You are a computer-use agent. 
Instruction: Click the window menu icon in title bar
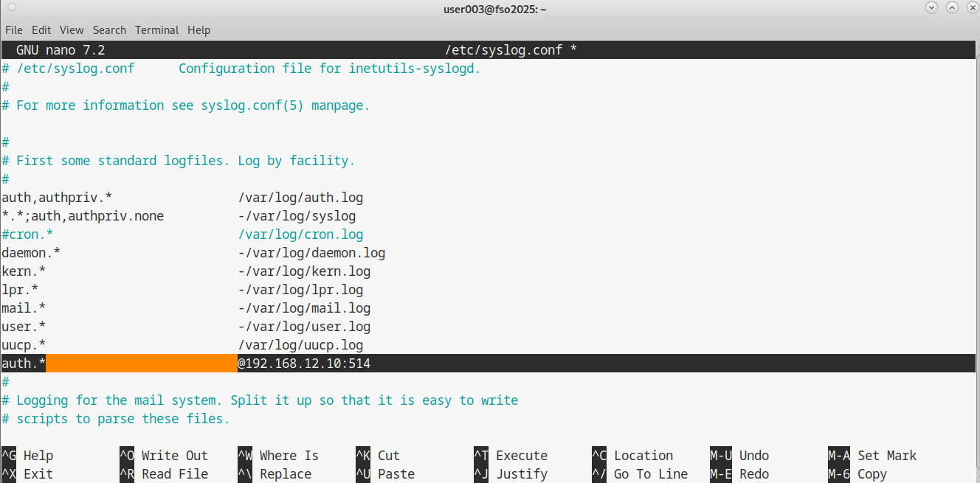coord(11,8)
